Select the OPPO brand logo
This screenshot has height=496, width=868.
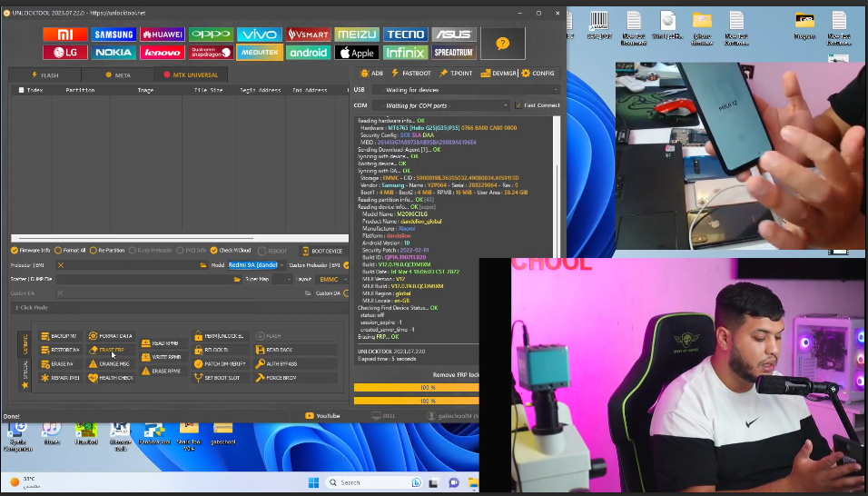tap(211, 35)
